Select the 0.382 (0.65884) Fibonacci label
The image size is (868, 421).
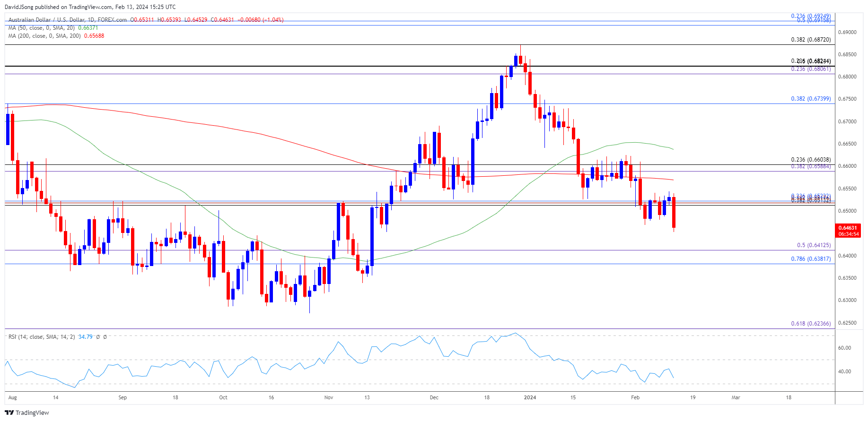pyautogui.click(x=811, y=166)
